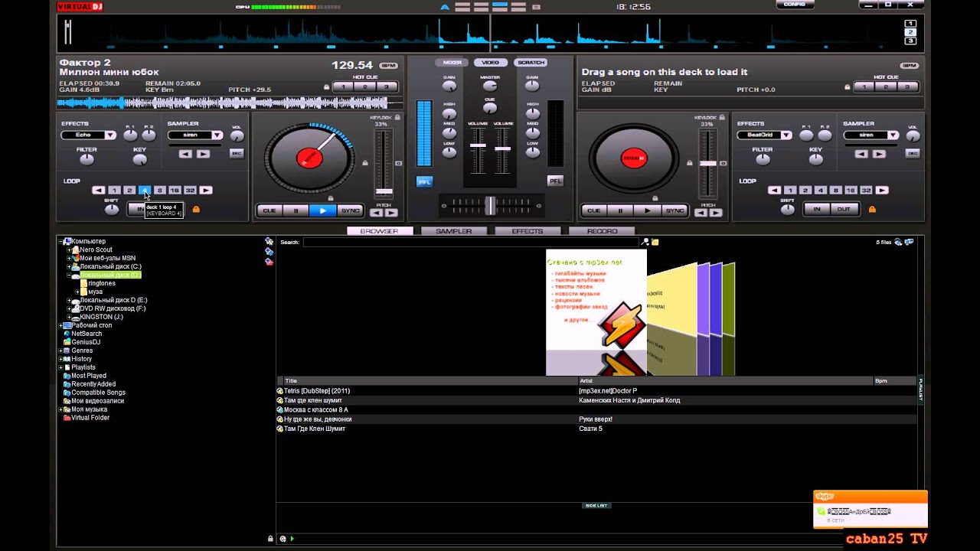Click the pitch plus arrow under deck 1 slider
Viewport: 980px width, 551px height.
[390, 213]
